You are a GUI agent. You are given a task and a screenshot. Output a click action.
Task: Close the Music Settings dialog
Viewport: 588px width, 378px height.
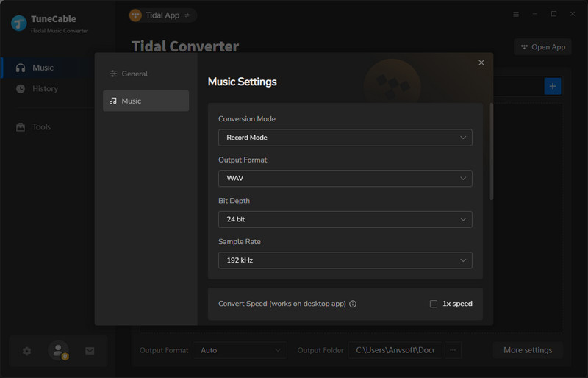coord(481,63)
